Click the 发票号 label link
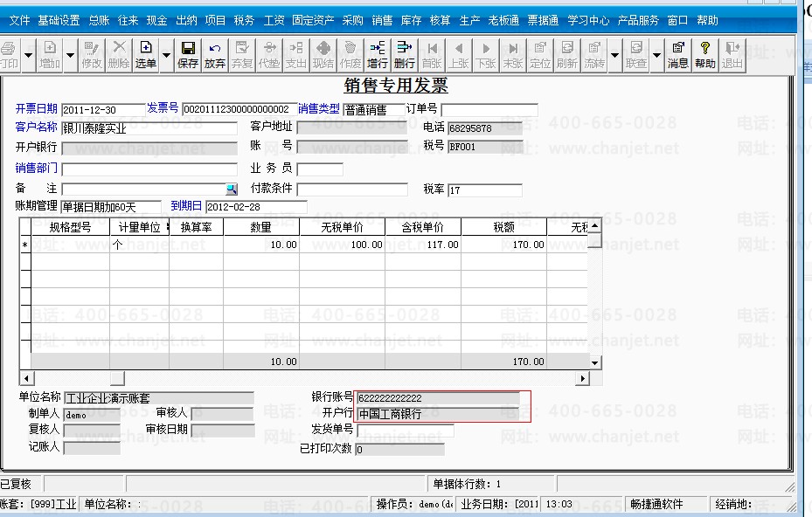Viewport: 812px width, 517px height. pyautogui.click(x=163, y=107)
